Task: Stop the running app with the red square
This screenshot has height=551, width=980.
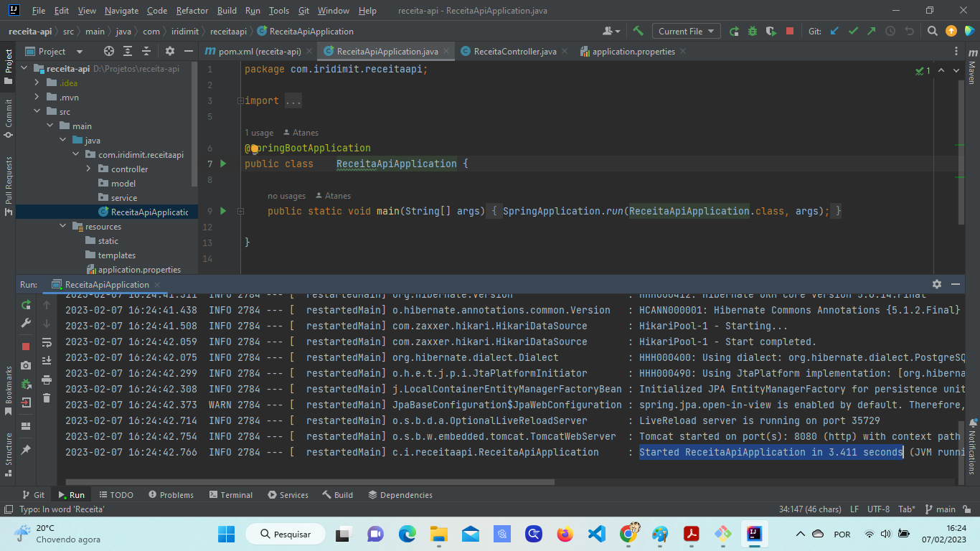Action: [x=26, y=346]
